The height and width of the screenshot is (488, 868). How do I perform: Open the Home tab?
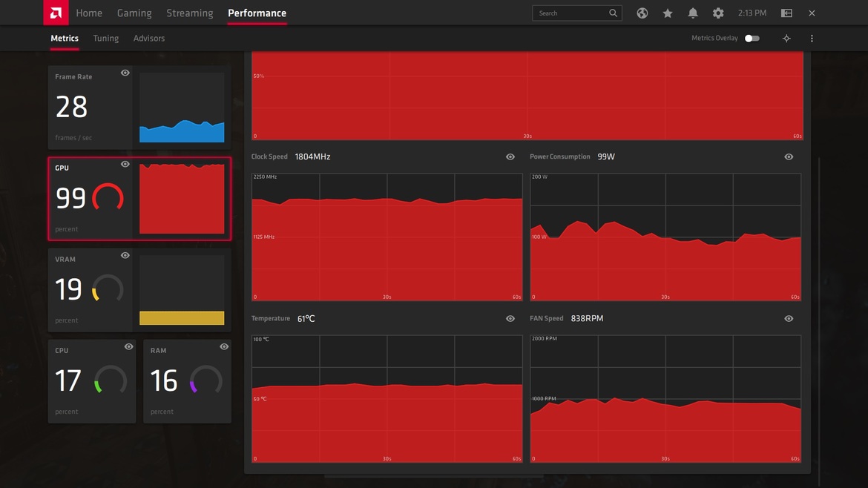pos(89,13)
